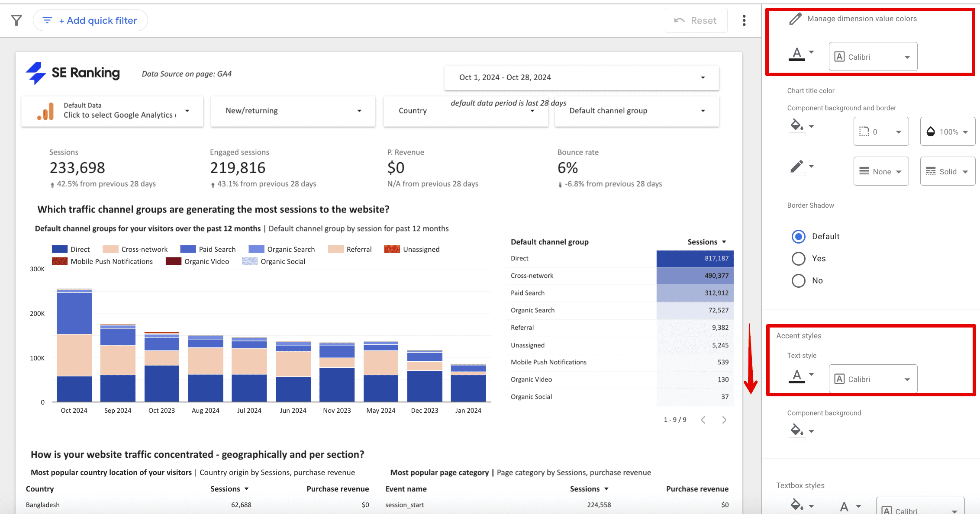Sort channel table by Sessions arrow
This screenshot has width=980, height=514.
724,242
